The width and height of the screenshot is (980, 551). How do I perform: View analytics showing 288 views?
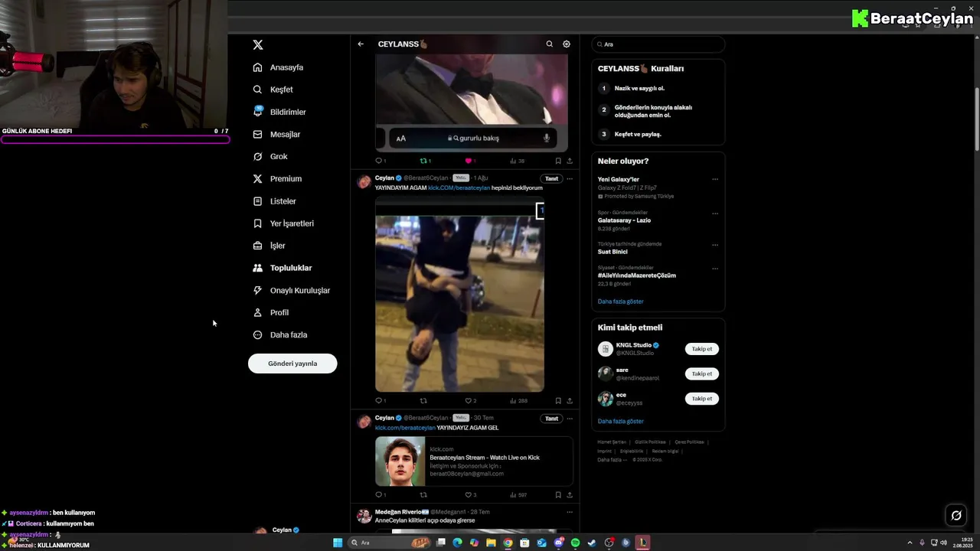coord(518,400)
